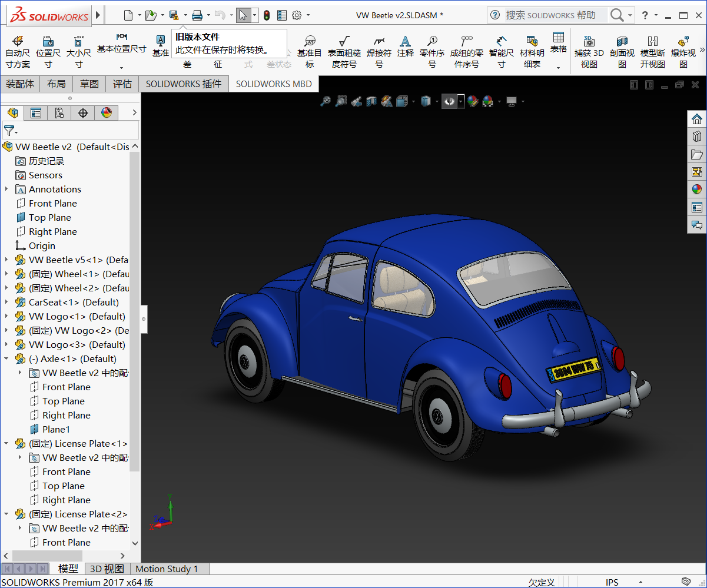Image resolution: width=707 pixels, height=588 pixels.
Task: Select the Location Dimension tool (位置尺寸)
Action: point(48,52)
